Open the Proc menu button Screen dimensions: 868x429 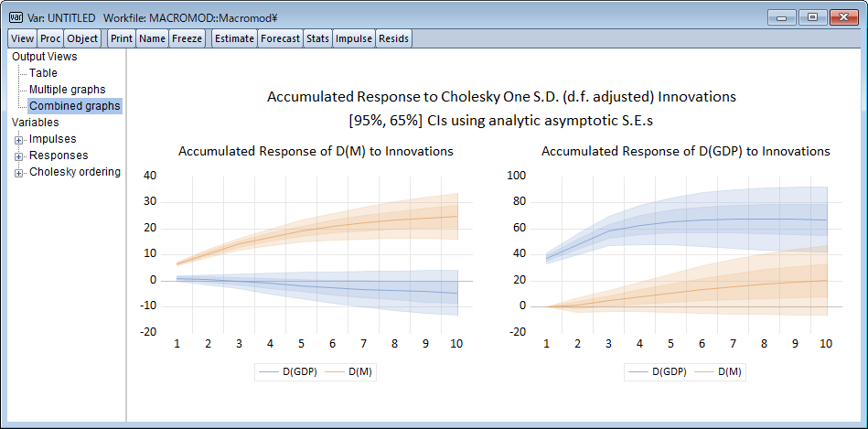click(50, 38)
